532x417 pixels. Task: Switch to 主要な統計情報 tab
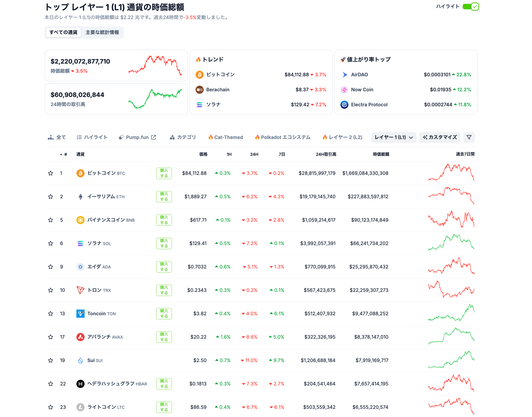102,32
